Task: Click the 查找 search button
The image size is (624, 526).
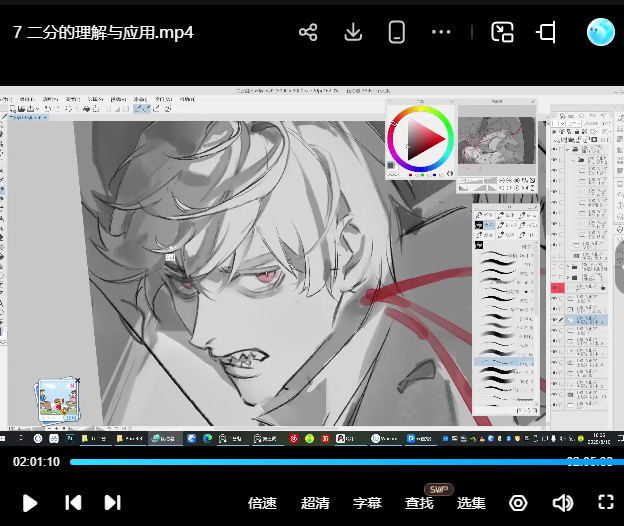Action: [419, 503]
